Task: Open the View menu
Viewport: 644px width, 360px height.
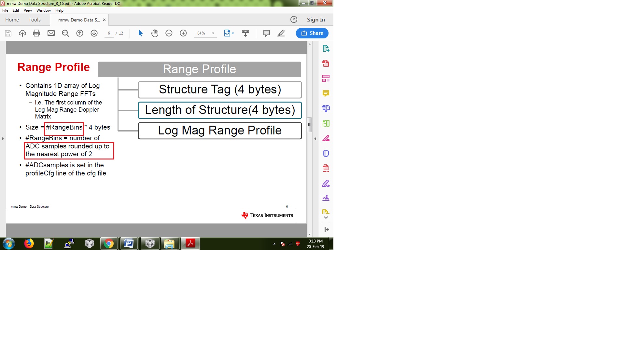Action: pyautogui.click(x=28, y=10)
